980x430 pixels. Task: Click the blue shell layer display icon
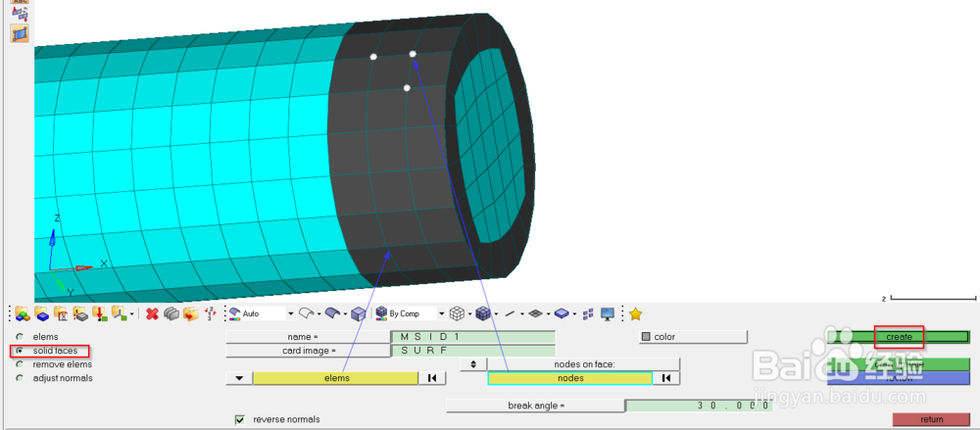pyautogui.click(x=562, y=313)
